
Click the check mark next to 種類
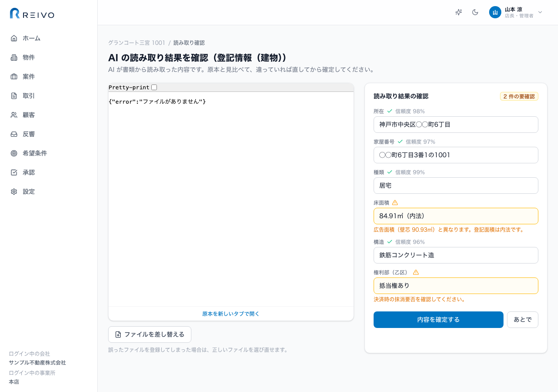click(390, 172)
